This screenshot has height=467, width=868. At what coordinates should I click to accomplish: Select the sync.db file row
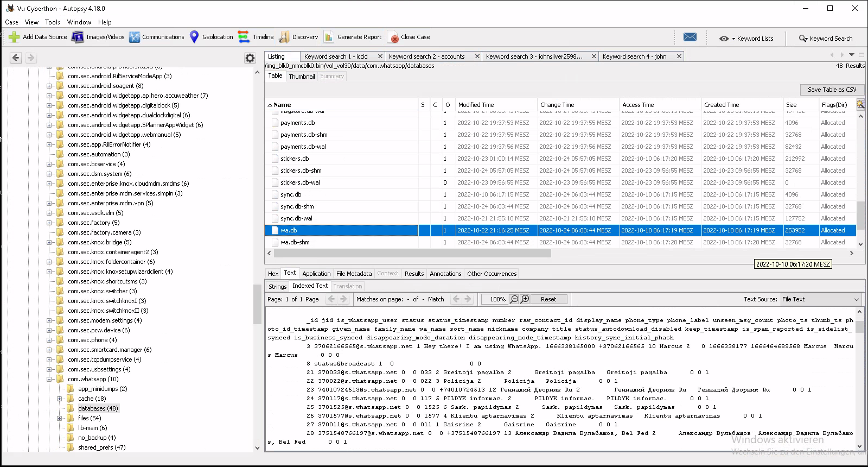pyautogui.click(x=560, y=194)
